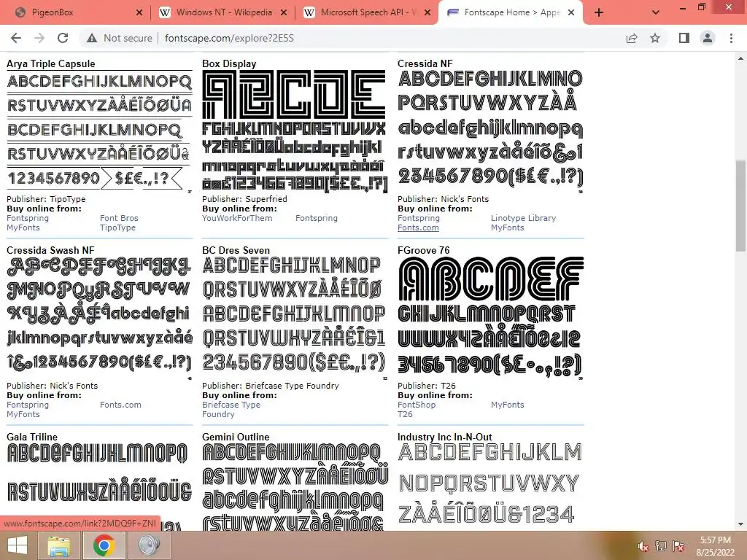This screenshot has width=747, height=560.
Task: Follow the Font Bros link
Action: tap(119, 218)
